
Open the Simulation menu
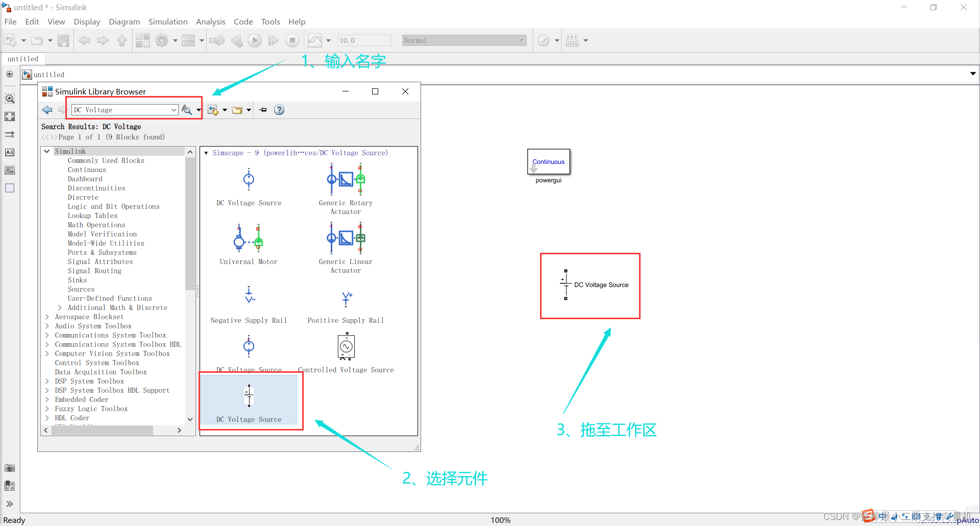point(168,21)
